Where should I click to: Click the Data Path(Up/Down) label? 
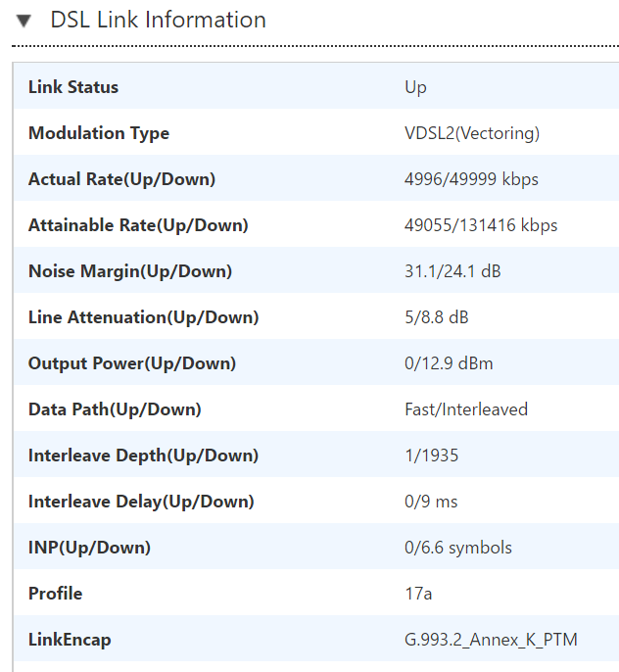(115, 409)
